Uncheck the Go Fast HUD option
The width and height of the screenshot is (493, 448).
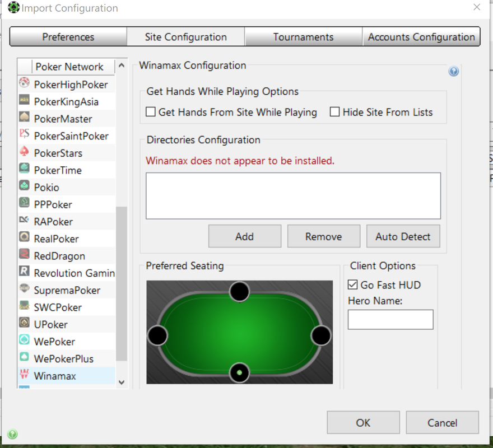(353, 285)
